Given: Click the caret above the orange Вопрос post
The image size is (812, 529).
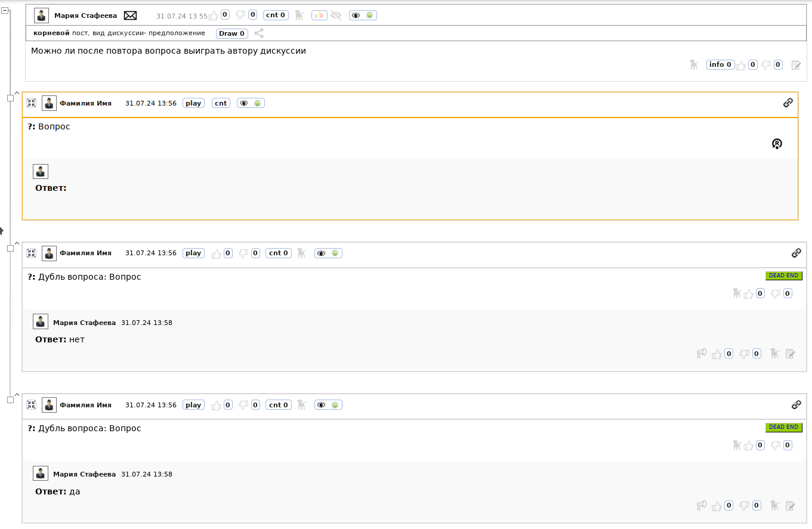Looking at the screenshot, I should click(x=17, y=92).
